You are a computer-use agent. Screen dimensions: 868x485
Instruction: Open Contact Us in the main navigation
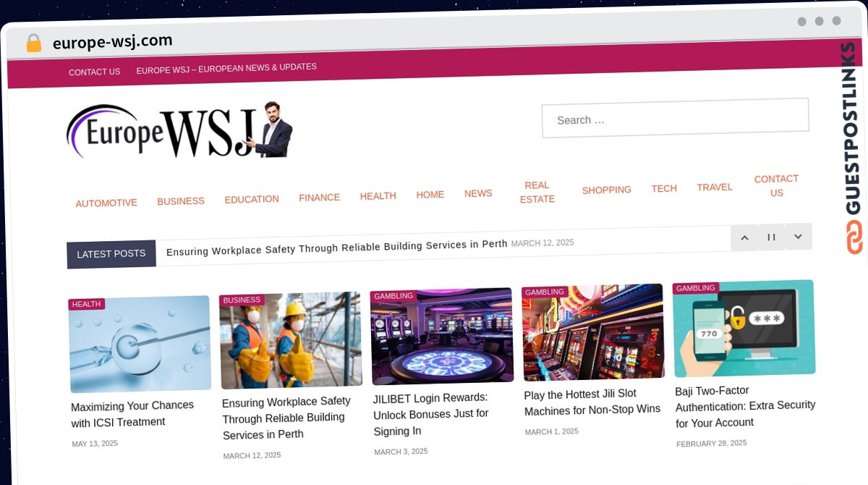coord(777,185)
